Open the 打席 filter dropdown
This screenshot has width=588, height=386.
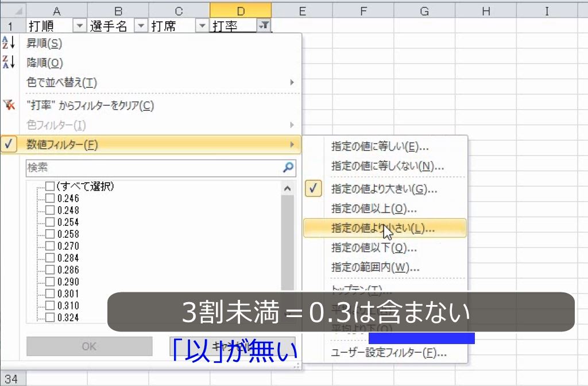coord(202,26)
